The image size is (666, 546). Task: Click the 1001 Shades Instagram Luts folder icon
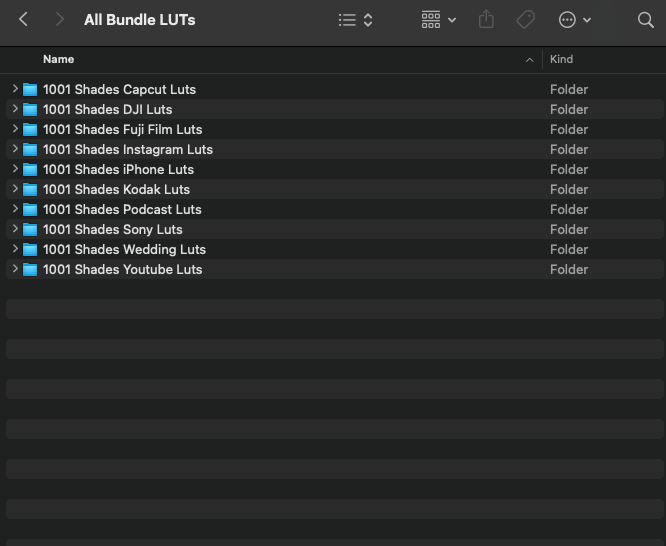(x=30, y=149)
